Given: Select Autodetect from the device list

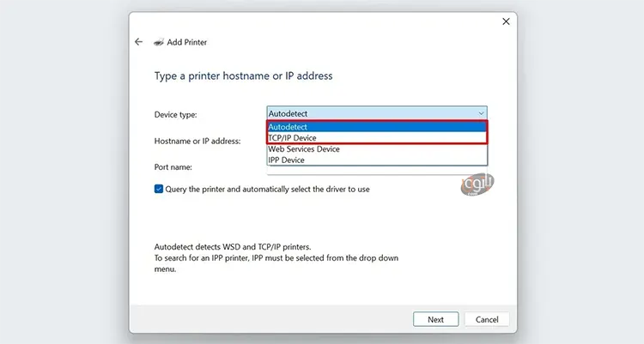Looking at the screenshot, I should click(x=377, y=127).
